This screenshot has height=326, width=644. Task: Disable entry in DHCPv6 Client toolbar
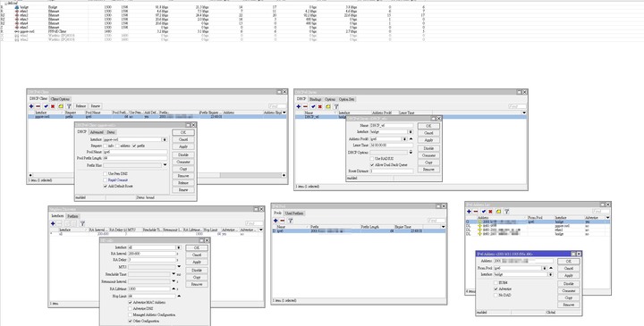click(53, 106)
